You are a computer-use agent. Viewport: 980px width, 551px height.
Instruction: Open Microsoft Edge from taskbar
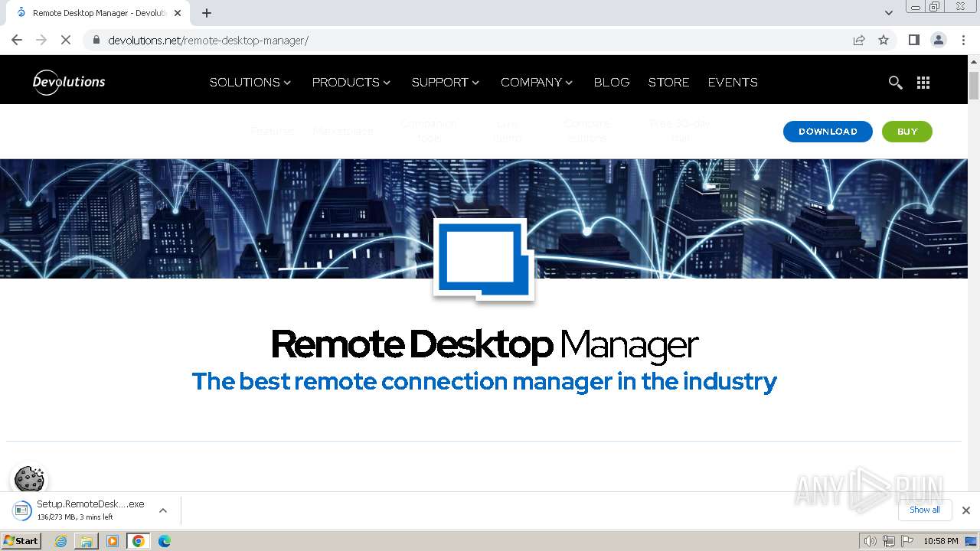coord(164,541)
